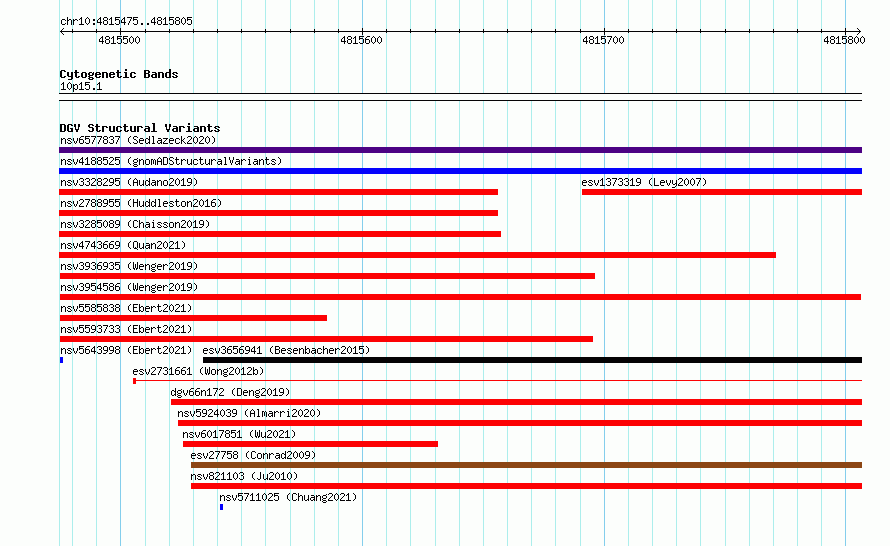Select the tiny blue nsv5711025 marker
Screen dimensions: 890x546
pos(221,507)
